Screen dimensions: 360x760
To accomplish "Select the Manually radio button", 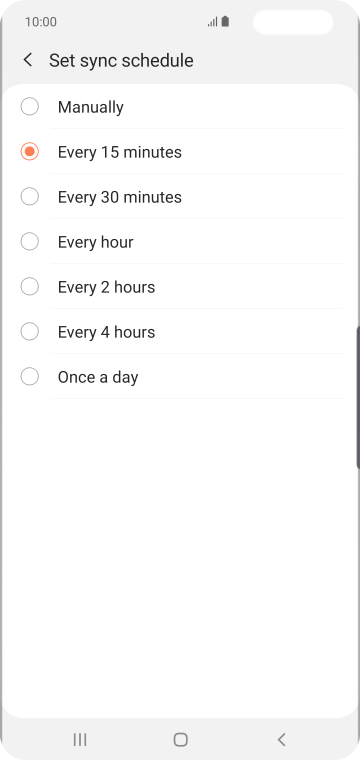I will pos(30,107).
